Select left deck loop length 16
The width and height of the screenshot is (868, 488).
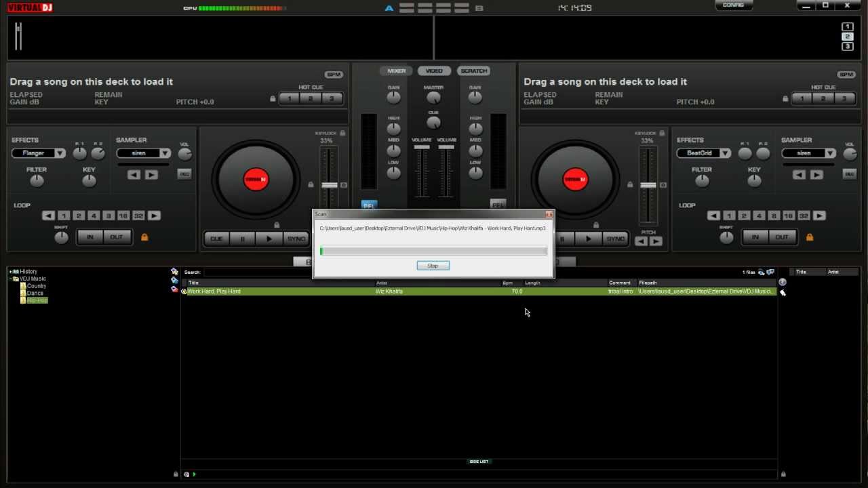123,216
